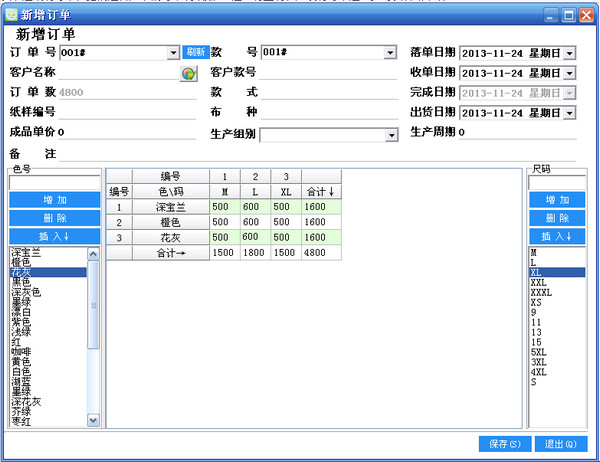Select the 橙色 row header in grid
The width and height of the screenshot is (600, 462).
[171, 222]
